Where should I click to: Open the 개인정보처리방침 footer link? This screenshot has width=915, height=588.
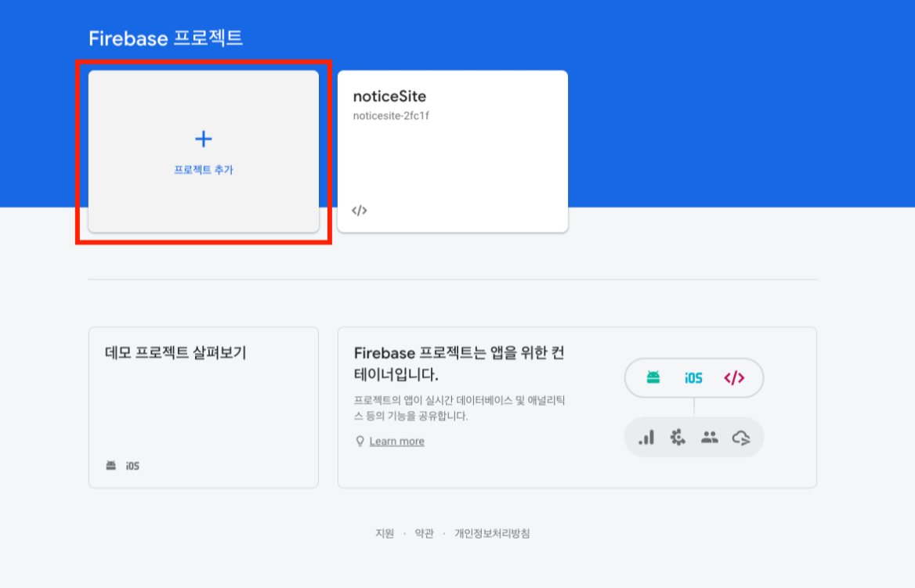492,533
